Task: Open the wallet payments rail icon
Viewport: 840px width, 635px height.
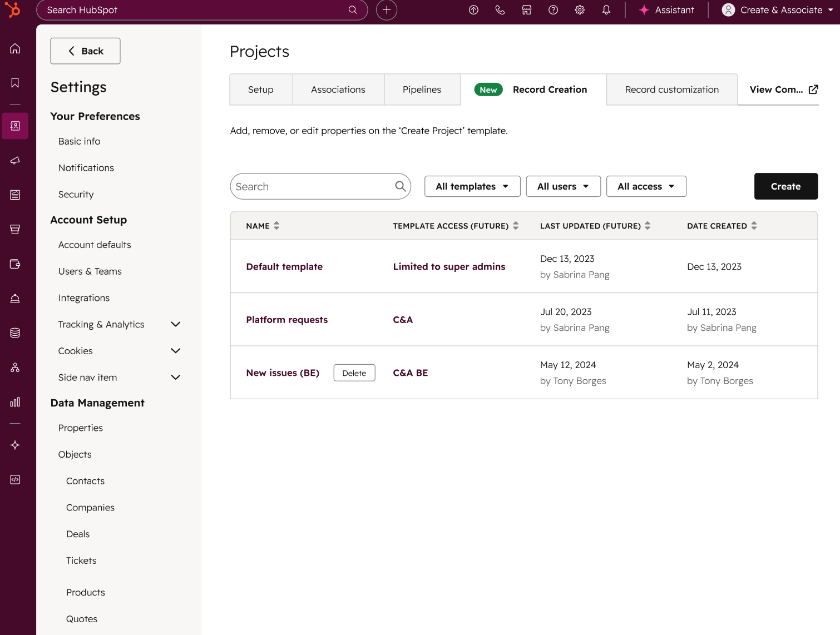Action: tap(15, 264)
